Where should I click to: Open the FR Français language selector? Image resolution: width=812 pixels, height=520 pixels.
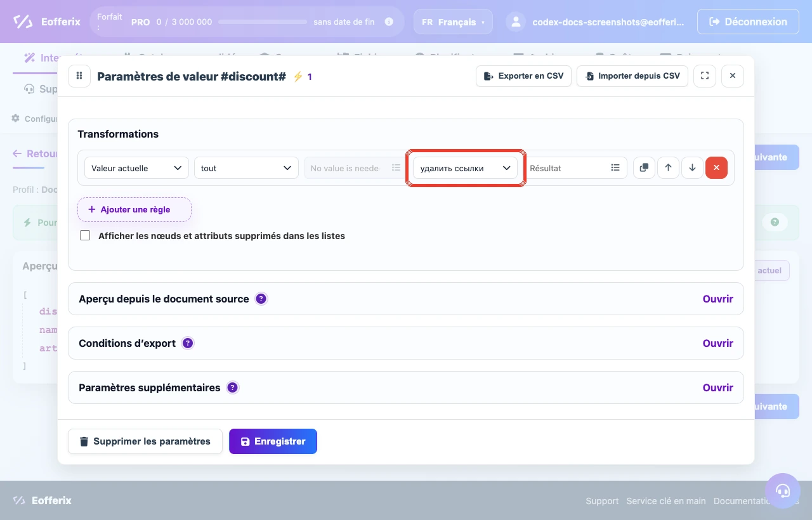coord(453,22)
